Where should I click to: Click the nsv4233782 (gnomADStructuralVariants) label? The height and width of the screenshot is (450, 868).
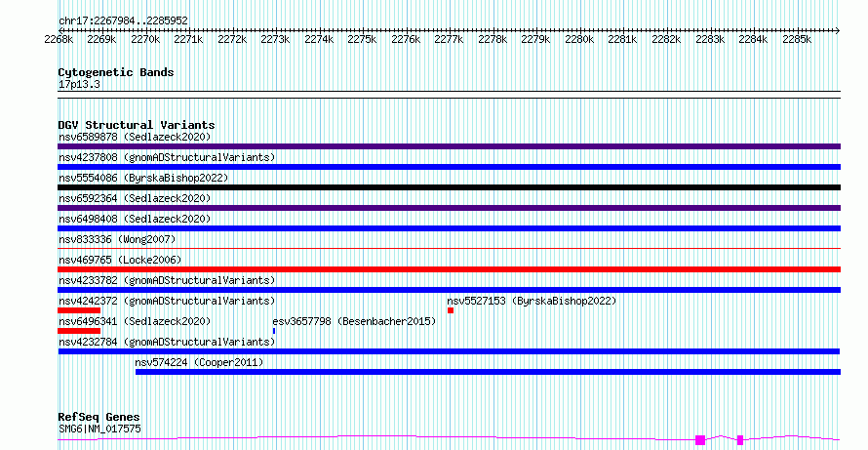(x=167, y=280)
